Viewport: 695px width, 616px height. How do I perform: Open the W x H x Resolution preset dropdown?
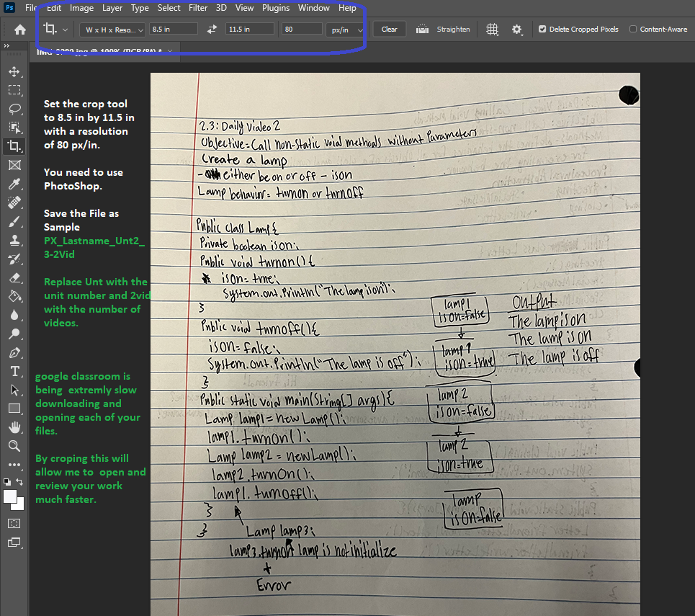112,30
